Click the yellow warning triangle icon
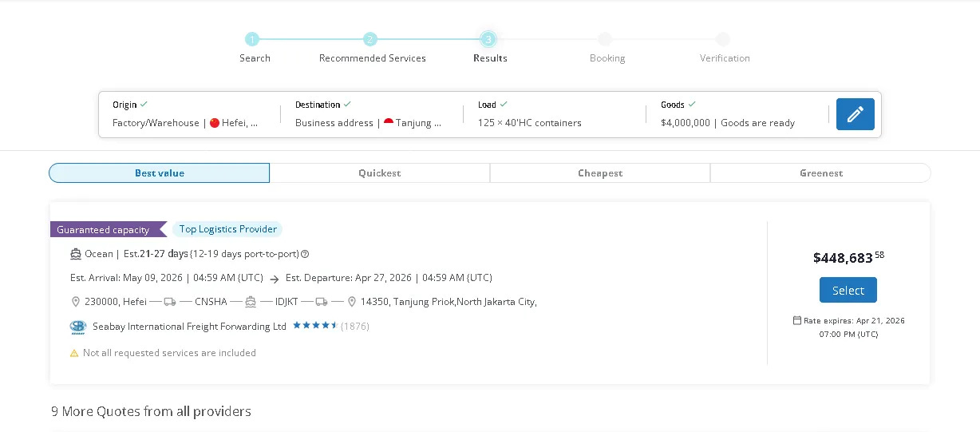 [74, 353]
